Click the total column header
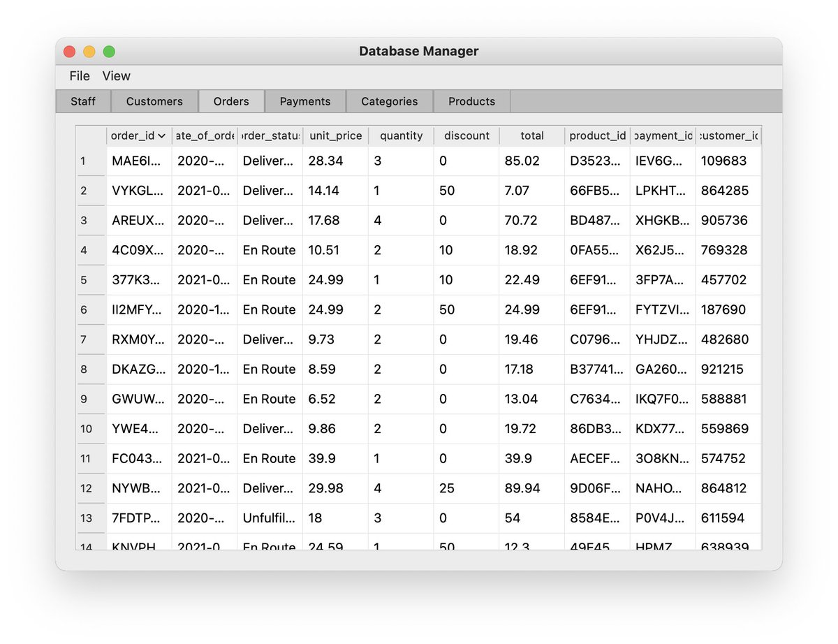The image size is (838, 644). click(532, 136)
